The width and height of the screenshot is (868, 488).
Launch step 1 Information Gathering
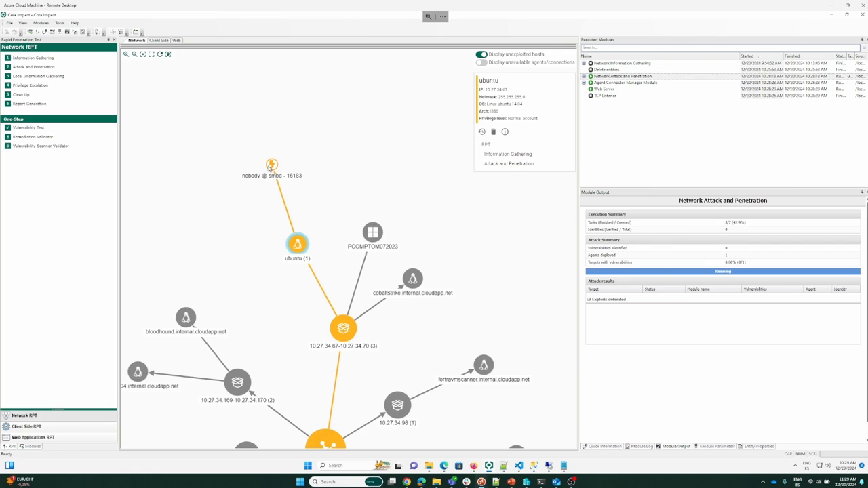tap(33, 58)
